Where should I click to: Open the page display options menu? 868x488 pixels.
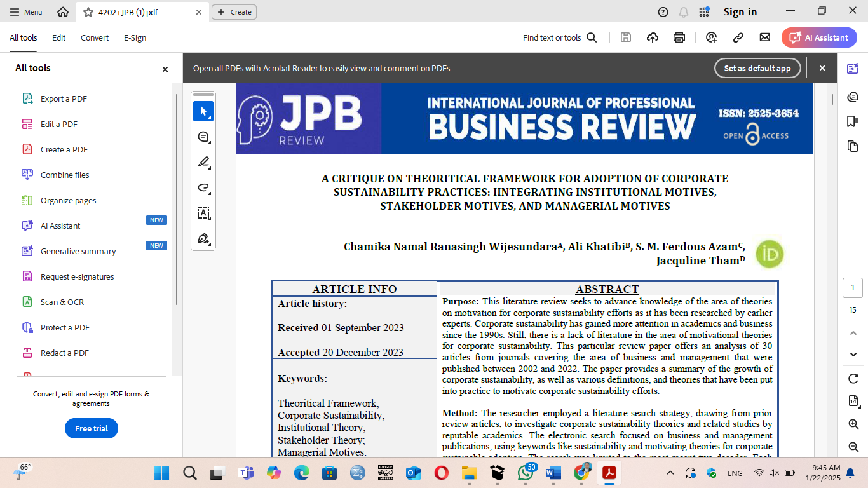pyautogui.click(x=853, y=401)
